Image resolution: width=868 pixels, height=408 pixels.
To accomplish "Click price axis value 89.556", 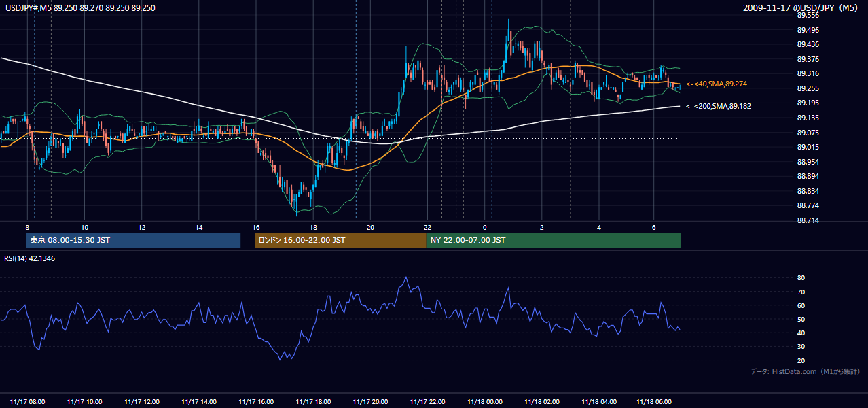I will (807, 15).
